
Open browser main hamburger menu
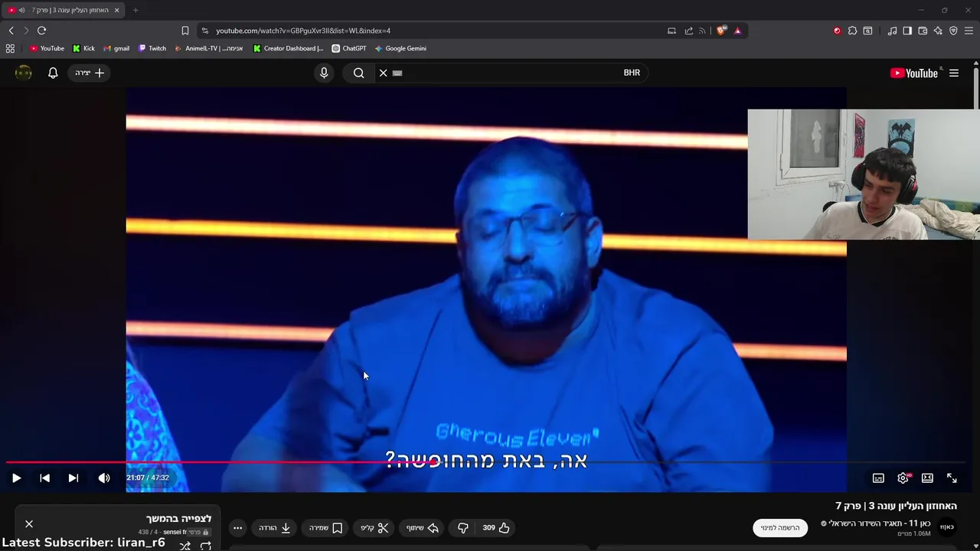pyautogui.click(x=969, y=31)
